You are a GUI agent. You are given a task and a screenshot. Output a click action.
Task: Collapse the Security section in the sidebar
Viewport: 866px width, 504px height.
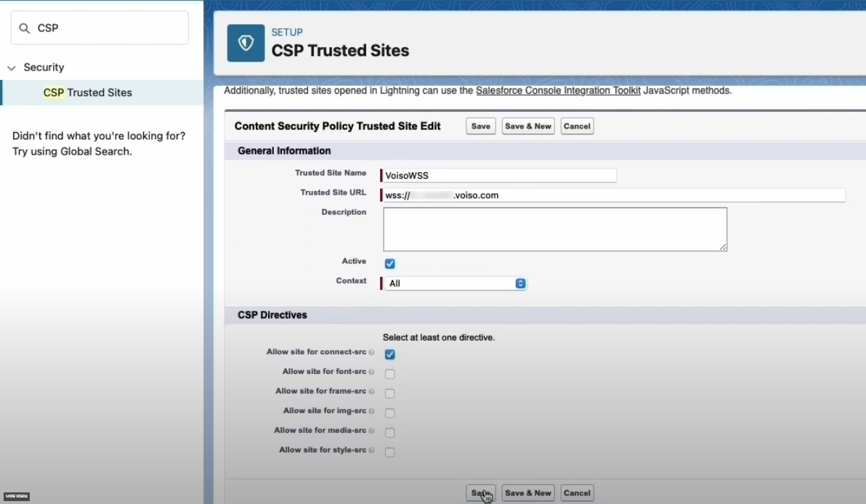tap(12, 67)
